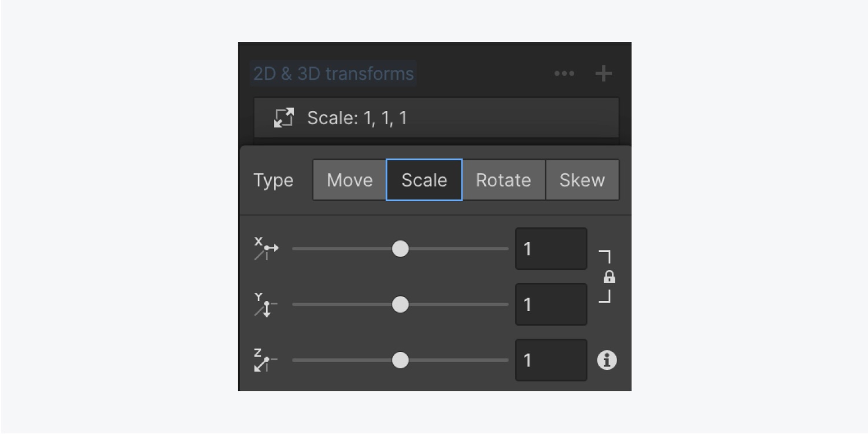Image resolution: width=868 pixels, height=434 pixels.
Task: Click the info icon beside Z value
Action: (607, 361)
